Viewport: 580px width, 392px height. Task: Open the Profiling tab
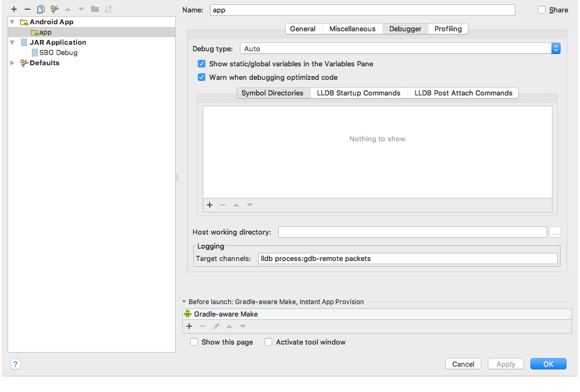(x=448, y=29)
